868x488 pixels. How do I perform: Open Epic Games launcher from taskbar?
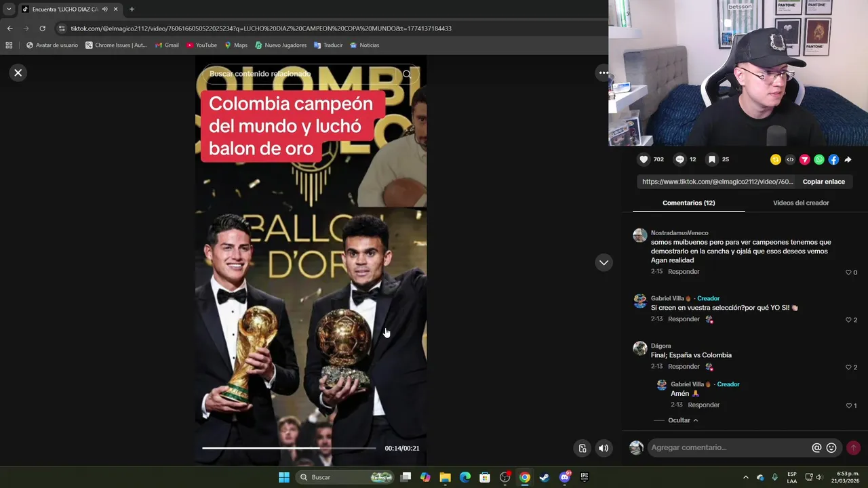pos(584,477)
